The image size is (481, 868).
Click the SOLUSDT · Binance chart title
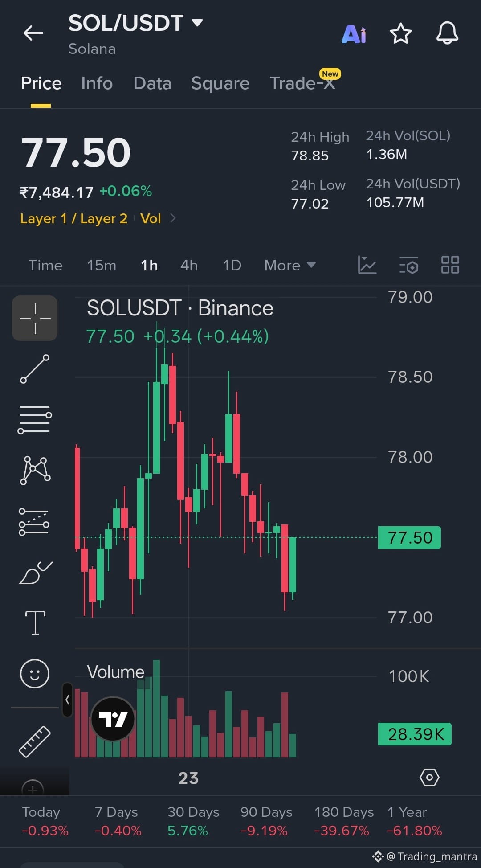tap(180, 308)
